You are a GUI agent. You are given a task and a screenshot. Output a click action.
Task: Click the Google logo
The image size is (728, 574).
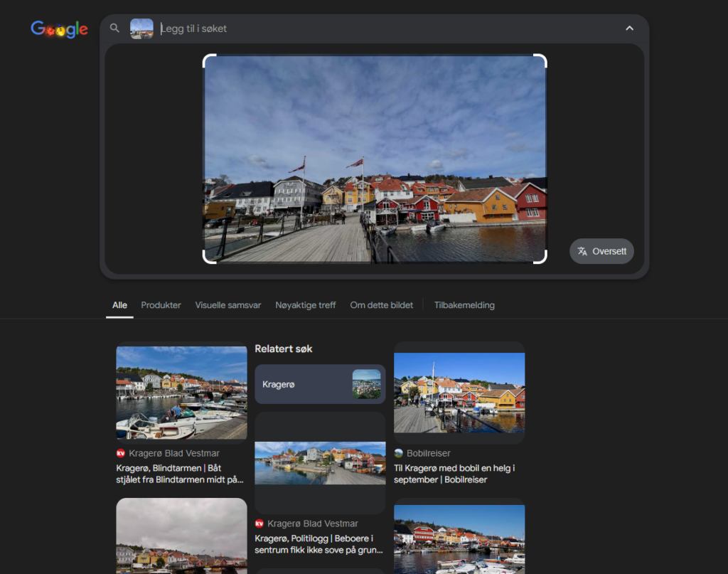(59, 29)
